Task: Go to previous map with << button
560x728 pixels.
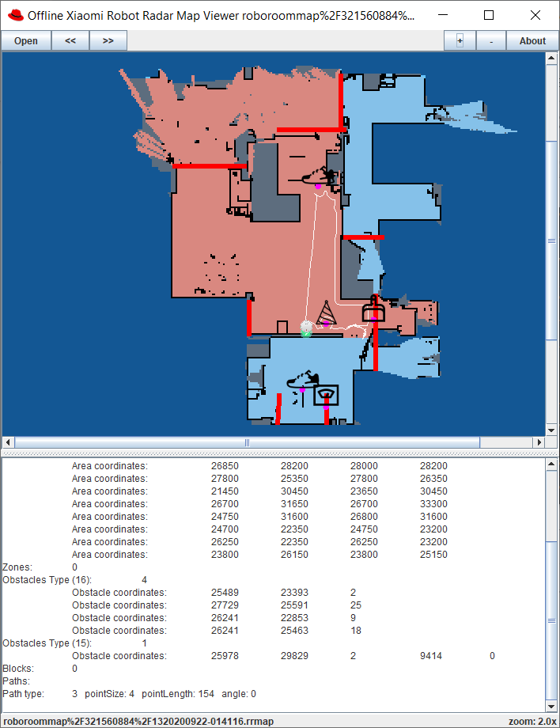Action: coord(70,41)
